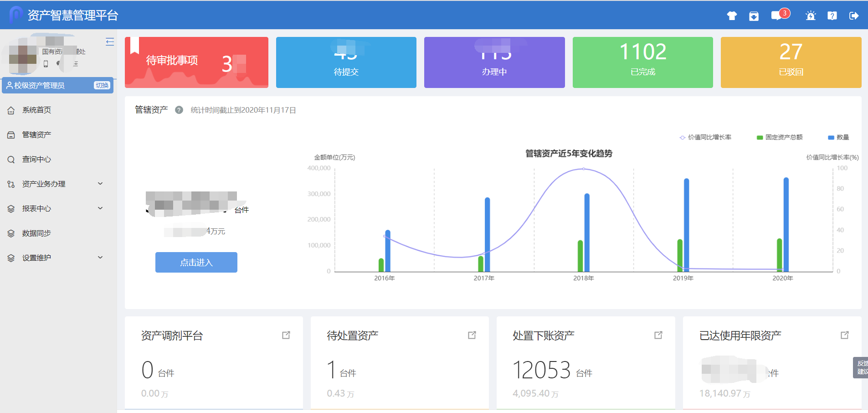Open the inbox archive icon in header
The width and height of the screenshot is (868, 413).
click(x=754, y=16)
